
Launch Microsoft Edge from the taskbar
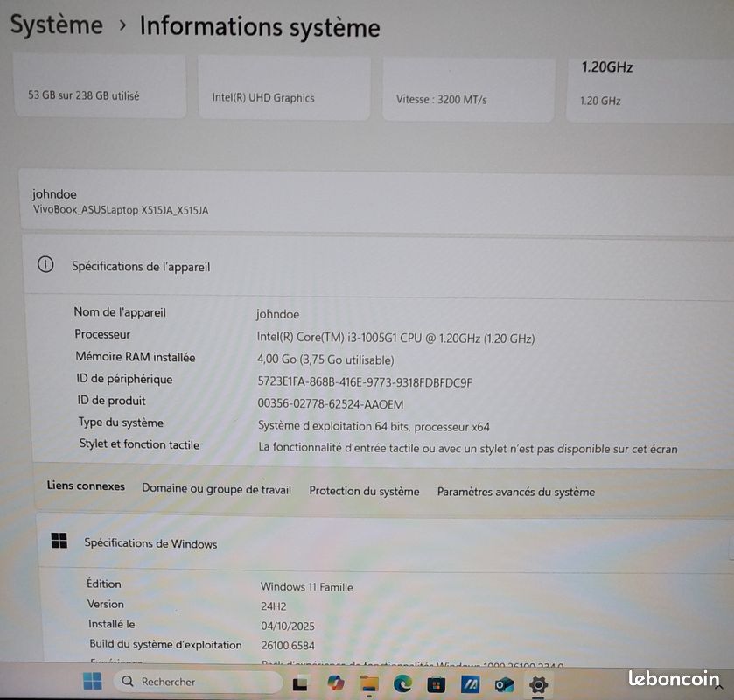click(402, 684)
